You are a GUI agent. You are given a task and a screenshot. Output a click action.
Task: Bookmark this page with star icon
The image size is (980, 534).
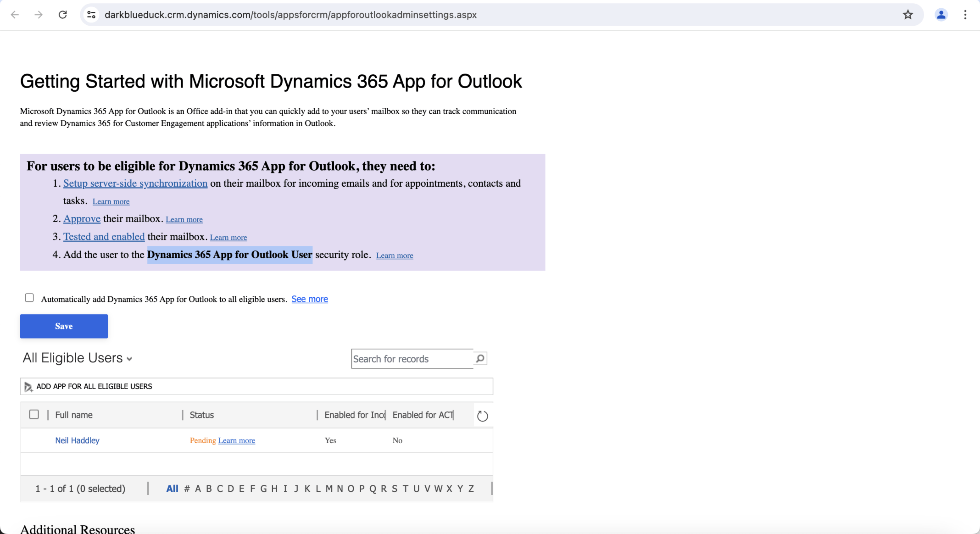coord(908,15)
